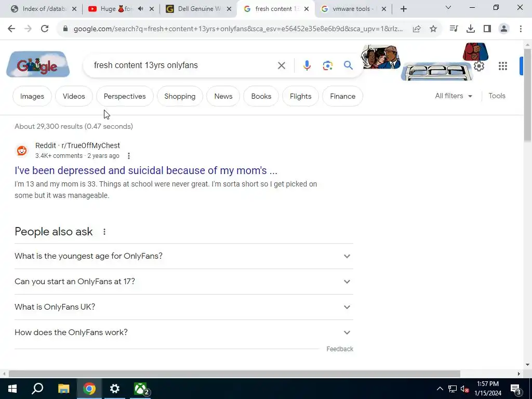The image size is (532, 399).
Task: Open File Explorer from the taskbar
Action: [x=63, y=389]
